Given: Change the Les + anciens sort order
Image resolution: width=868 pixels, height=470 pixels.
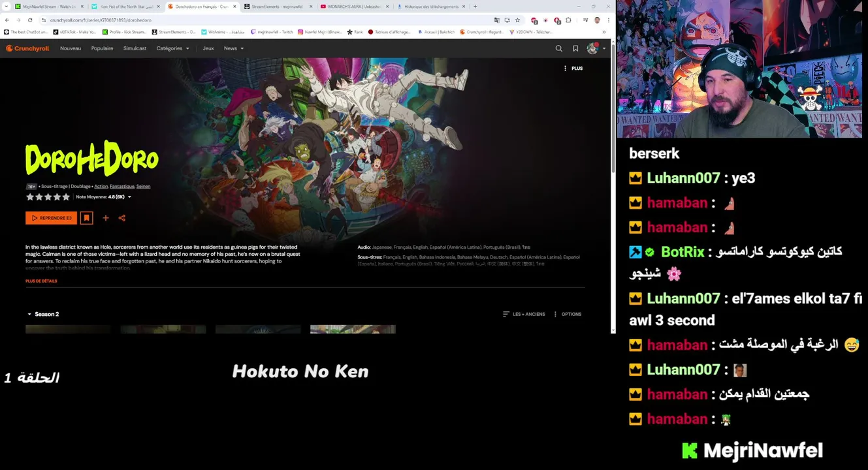Looking at the screenshot, I should tap(523, 314).
